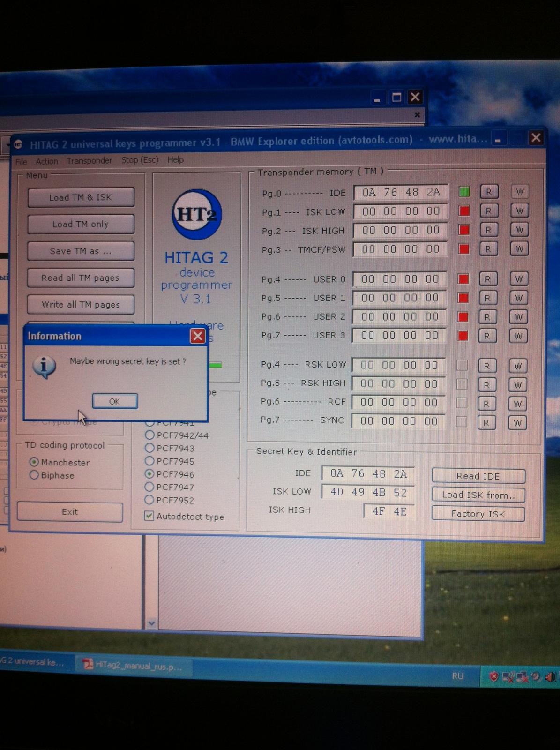Write Pg.0 IDE with its W button
The image size is (560, 750).
click(x=520, y=192)
